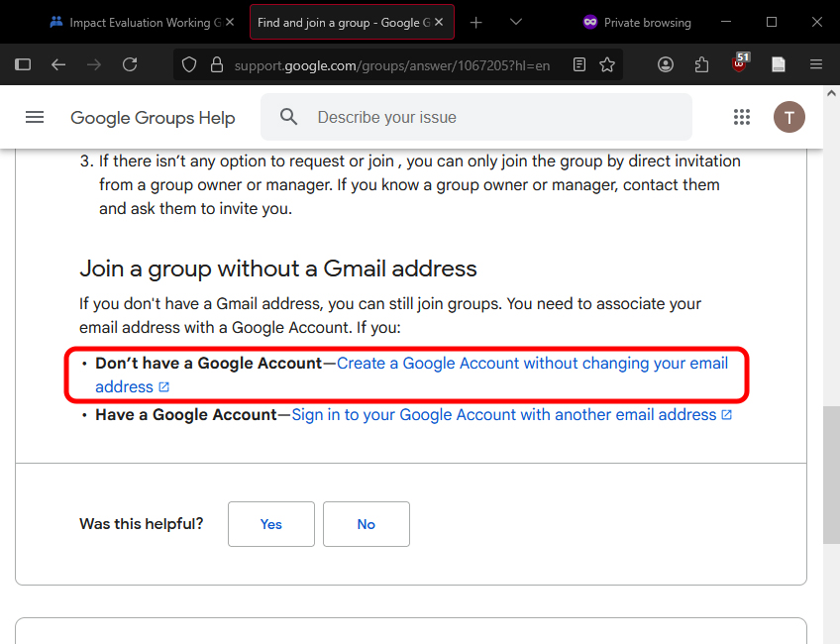840x644 pixels.
Task: Toggle reader view in address bar
Action: tap(579, 64)
